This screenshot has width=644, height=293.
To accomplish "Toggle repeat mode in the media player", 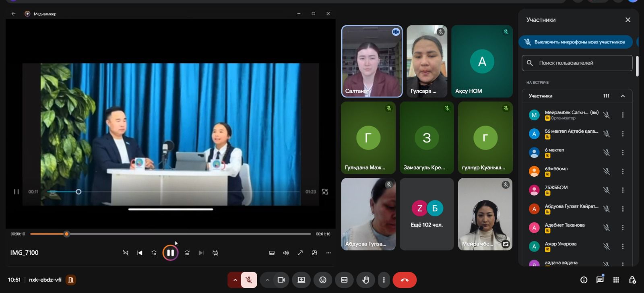I will [x=215, y=253].
